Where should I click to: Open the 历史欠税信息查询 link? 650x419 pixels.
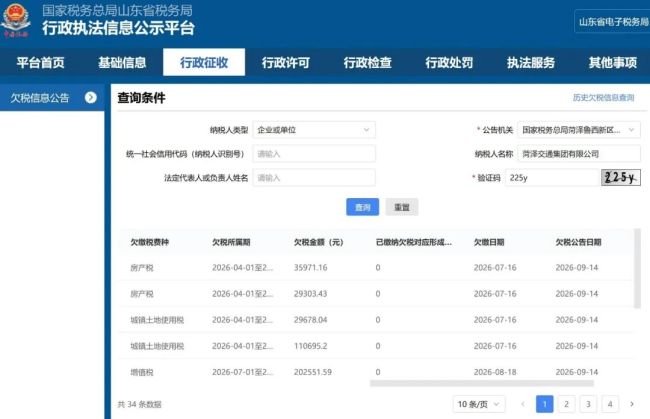click(x=603, y=97)
